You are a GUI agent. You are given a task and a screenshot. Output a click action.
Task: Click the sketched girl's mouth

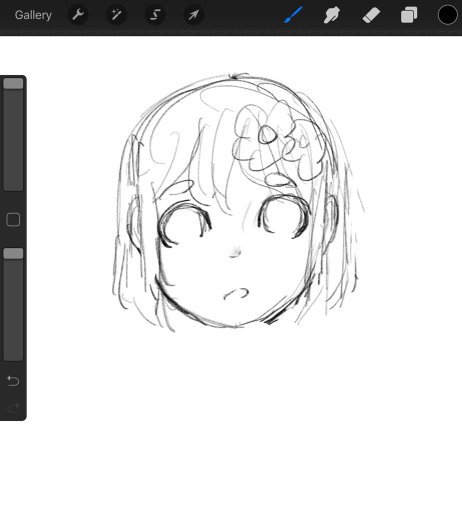(236, 293)
